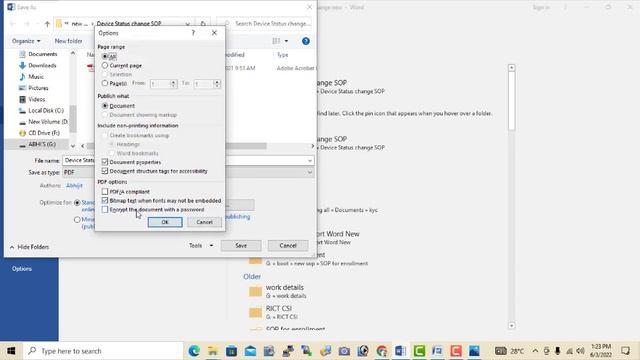640x360 pixels.
Task: Open Microsoft Edge from taskbar
Action: point(194,351)
